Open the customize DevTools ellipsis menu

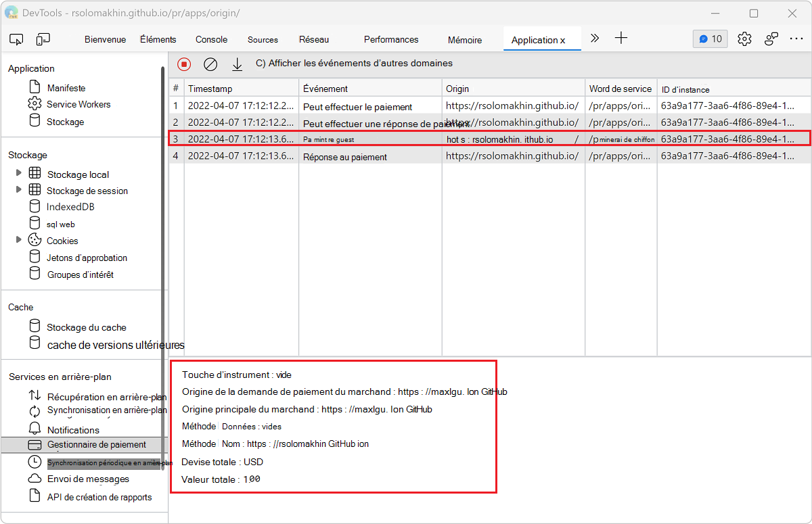click(x=796, y=39)
